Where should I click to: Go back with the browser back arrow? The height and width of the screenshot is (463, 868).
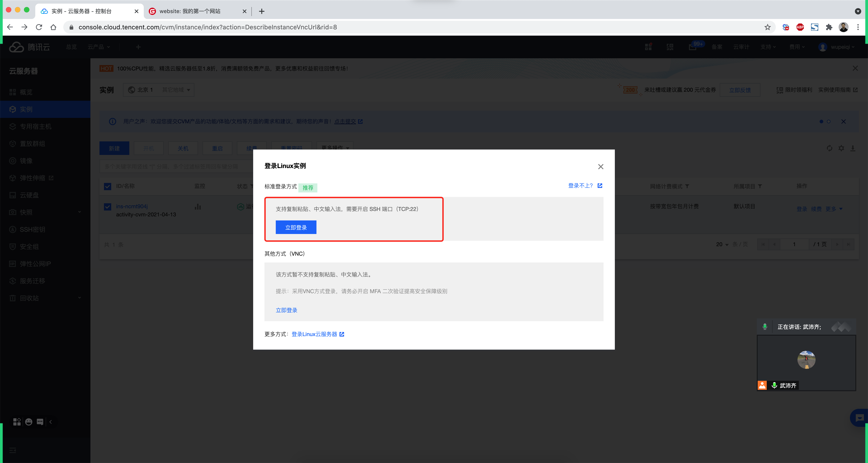[x=10, y=27]
